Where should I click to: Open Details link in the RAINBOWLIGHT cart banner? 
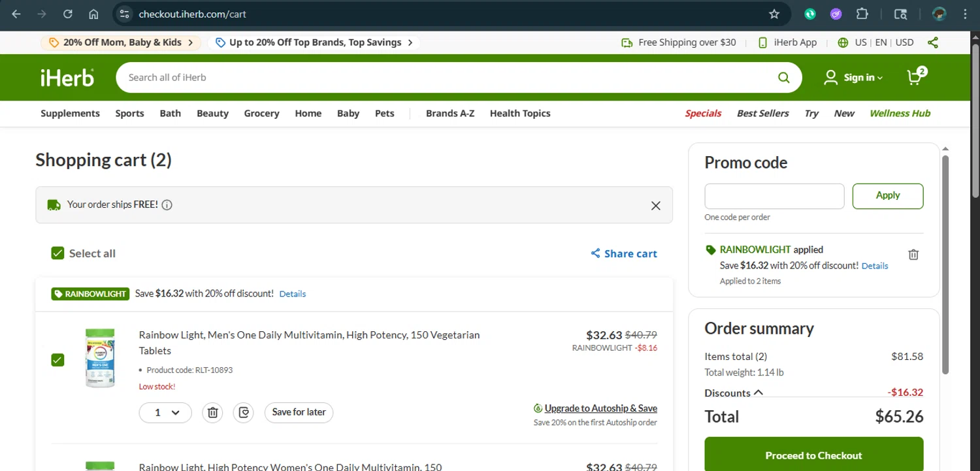(293, 294)
